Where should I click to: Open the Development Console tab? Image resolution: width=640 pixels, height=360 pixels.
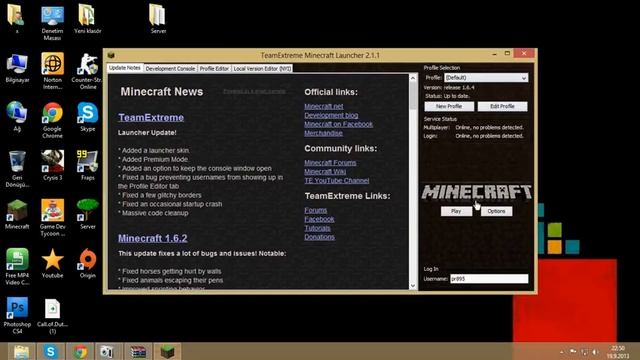170,69
